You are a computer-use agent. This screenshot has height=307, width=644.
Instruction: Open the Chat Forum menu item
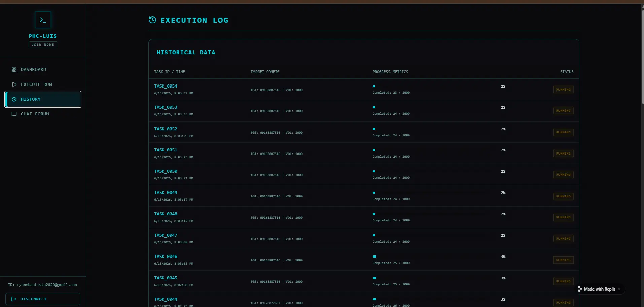pyautogui.click(x=43, y=114)
